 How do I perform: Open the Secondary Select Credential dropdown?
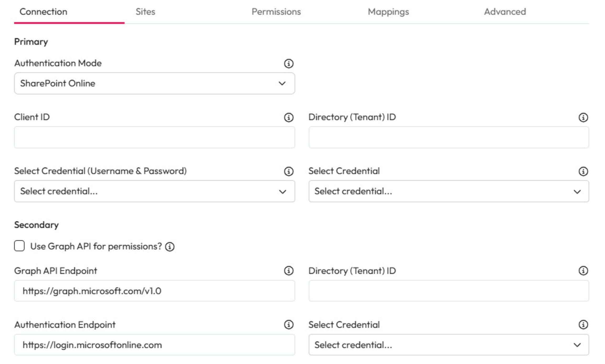(x=448, y=345)
